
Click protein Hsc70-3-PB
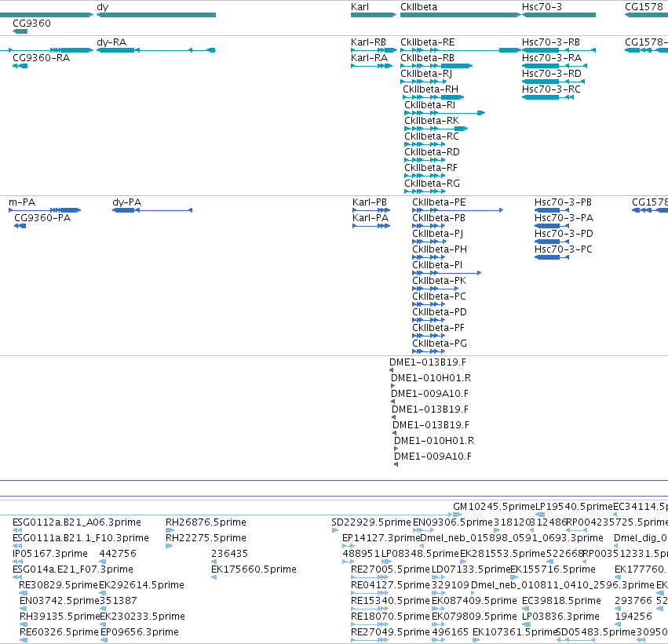coord(552,210)
